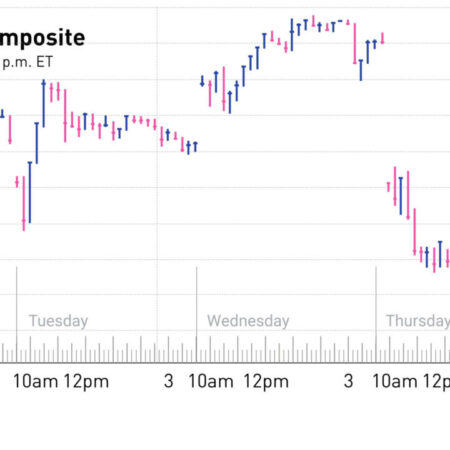Click the vertical divider line before Thursday
450x450 pixels.
(x=376, y=314)
